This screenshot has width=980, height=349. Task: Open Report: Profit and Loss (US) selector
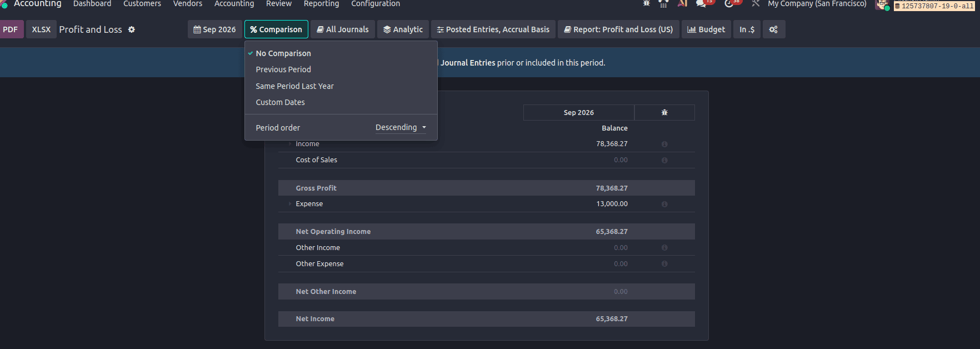coord(618,29)
